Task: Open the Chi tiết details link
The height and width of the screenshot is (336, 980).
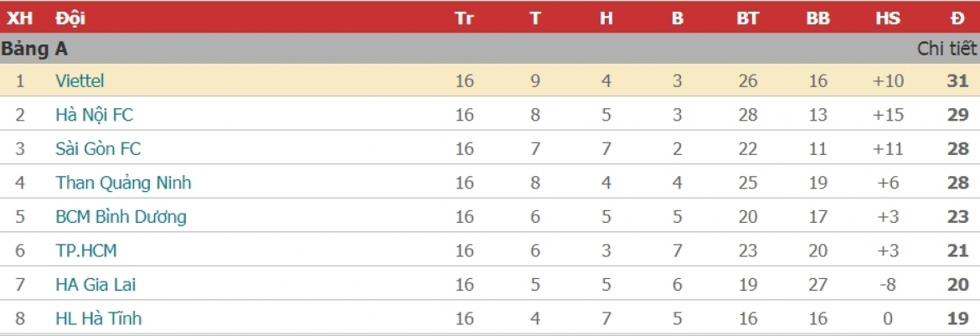Action: [x=946, y=49]
